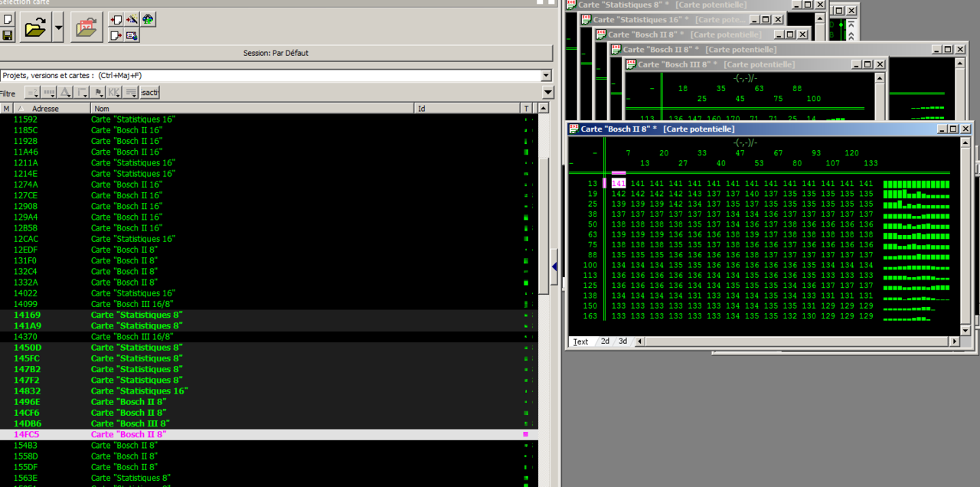Sort the list by Adresse column header
980x487 pixels.
46,109
